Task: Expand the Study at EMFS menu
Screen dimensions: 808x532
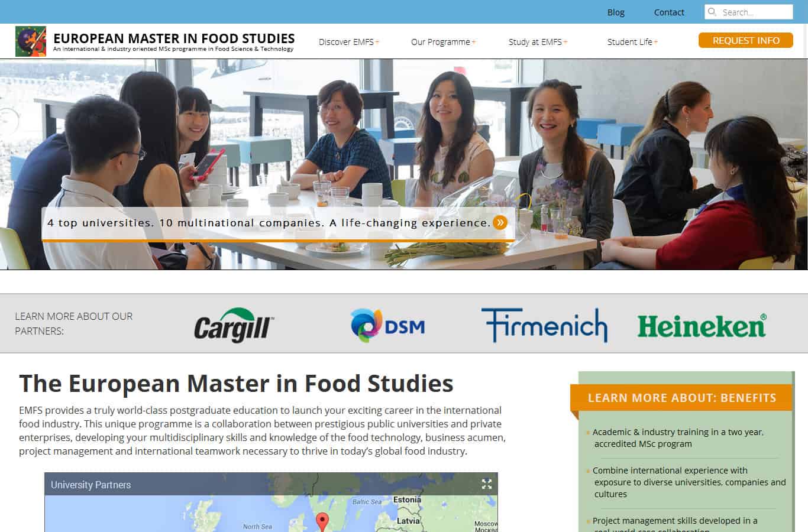Action: [x=537, y=42]
